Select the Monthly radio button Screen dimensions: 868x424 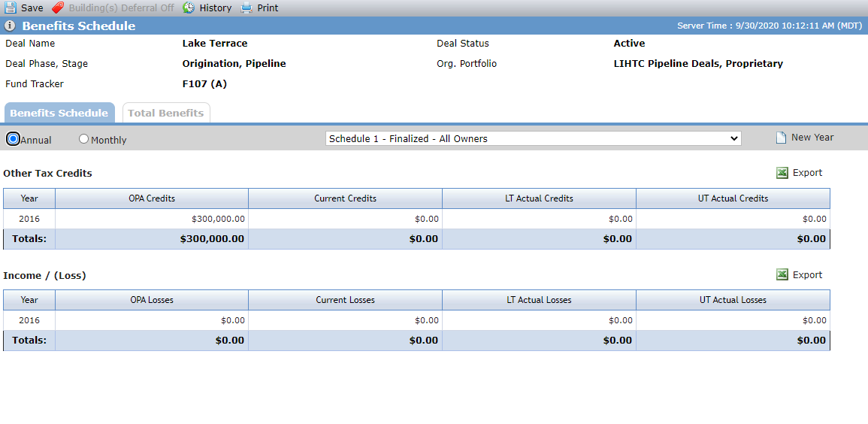(x=83, y=140)
